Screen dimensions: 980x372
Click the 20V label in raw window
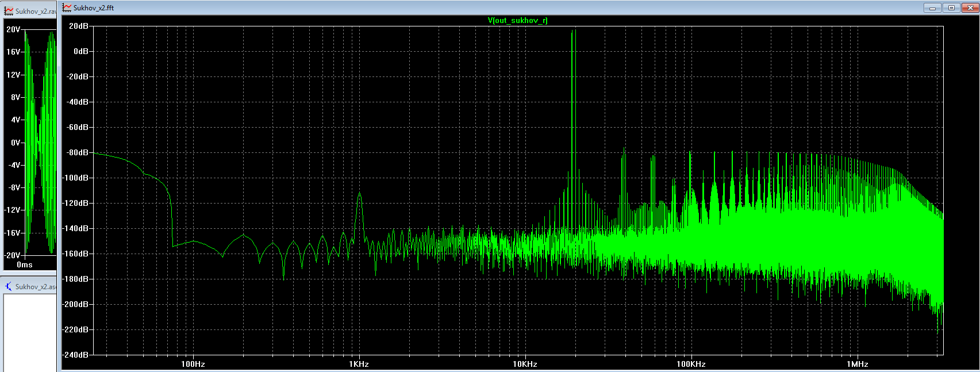[x=13, y=29]
